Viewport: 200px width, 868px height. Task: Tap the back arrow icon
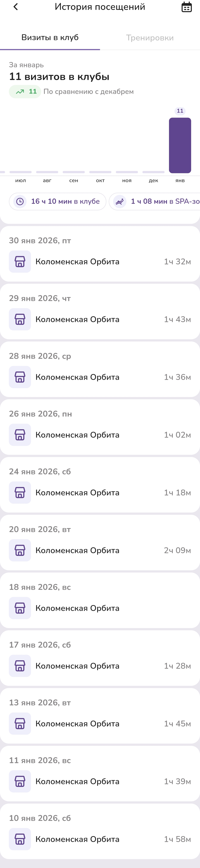tap(16, 7)
